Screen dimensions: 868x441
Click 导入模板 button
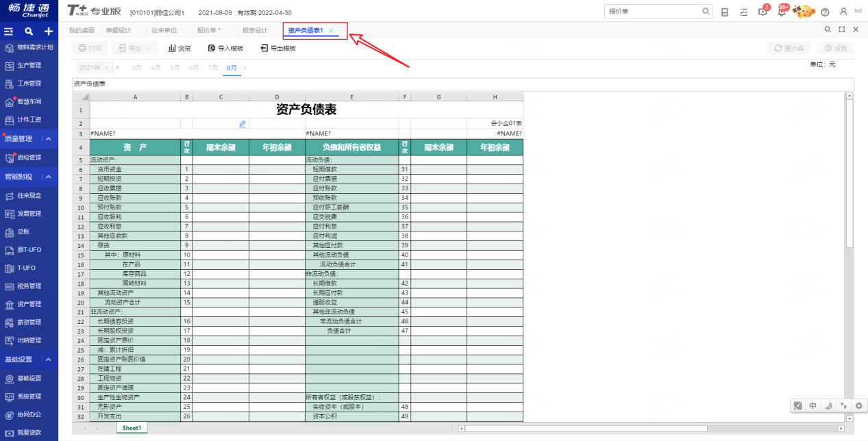pyautogui.click(x=225, y=49)
